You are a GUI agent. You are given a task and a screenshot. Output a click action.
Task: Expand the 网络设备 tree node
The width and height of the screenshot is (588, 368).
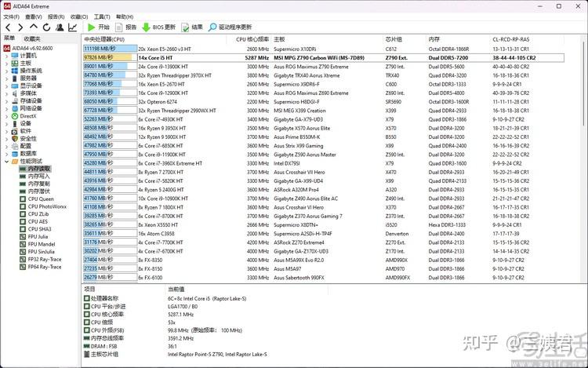[6, 108]
